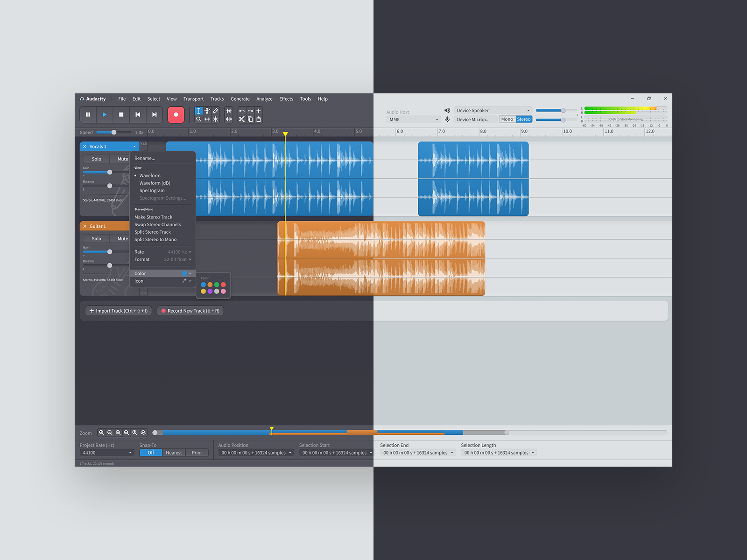Set Snap-To to Off
The height and width of the screenshot is (560, 747).
[151, 453]
